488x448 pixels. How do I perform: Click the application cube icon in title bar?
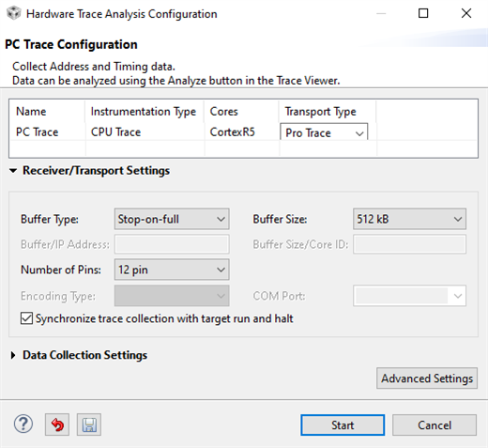[x=14, y=14]
